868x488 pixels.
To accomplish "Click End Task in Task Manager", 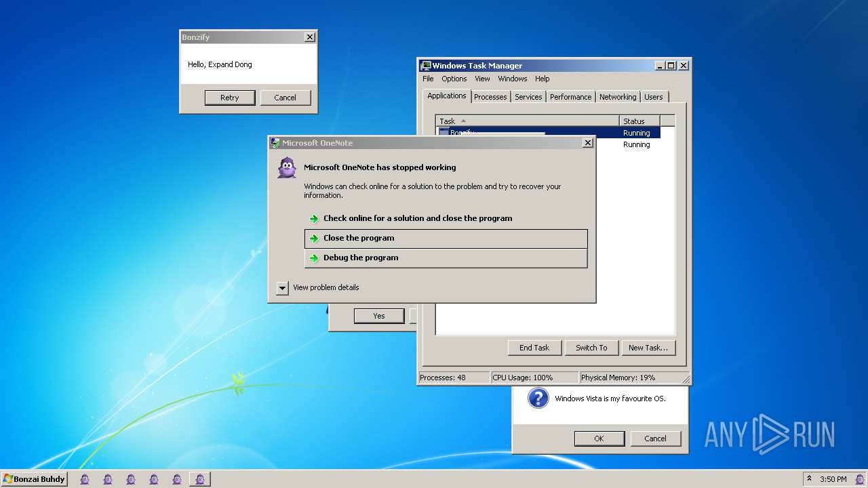I will coord(534,348).
